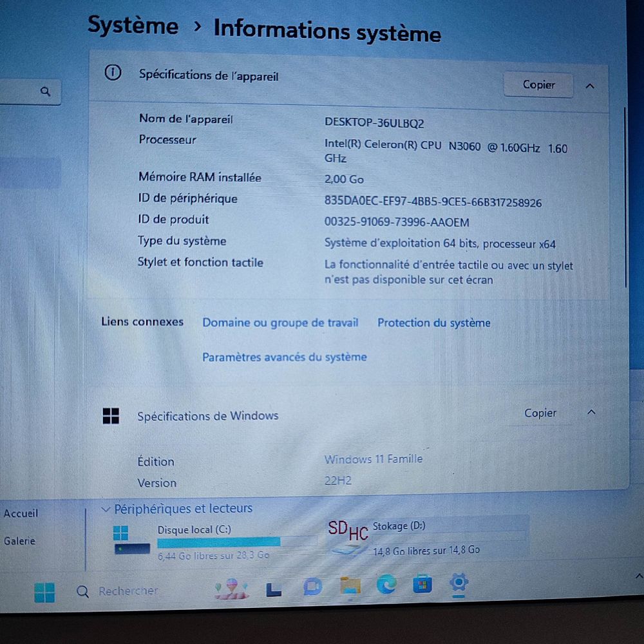Open Paramètres avancés du système
Image resolution: width=644 pixels, height=644 pixels.
284,357
